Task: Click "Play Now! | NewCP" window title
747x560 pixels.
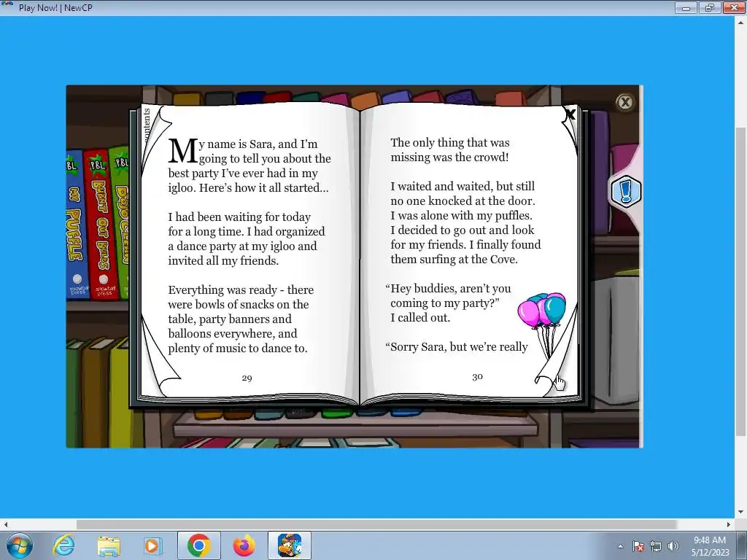Action: coord(55,7)
